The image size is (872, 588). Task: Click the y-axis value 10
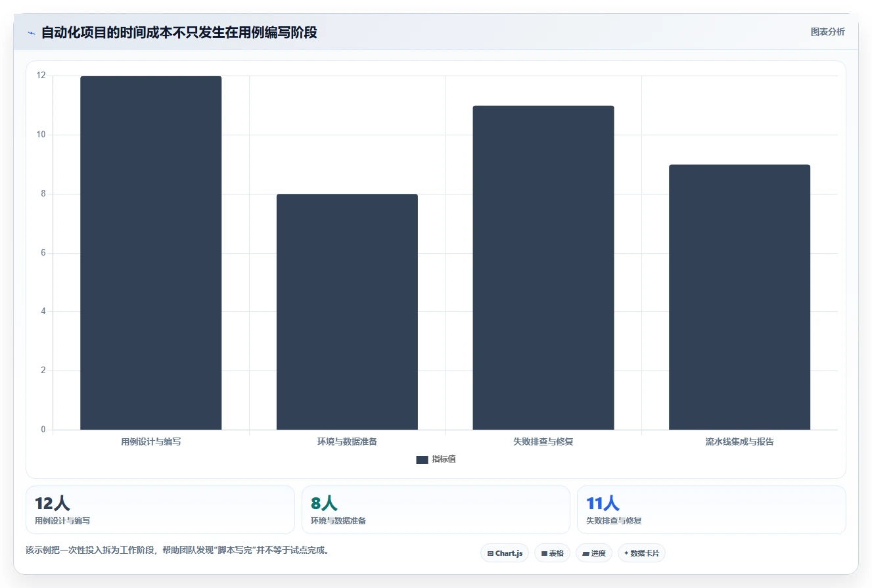point(41,135)
